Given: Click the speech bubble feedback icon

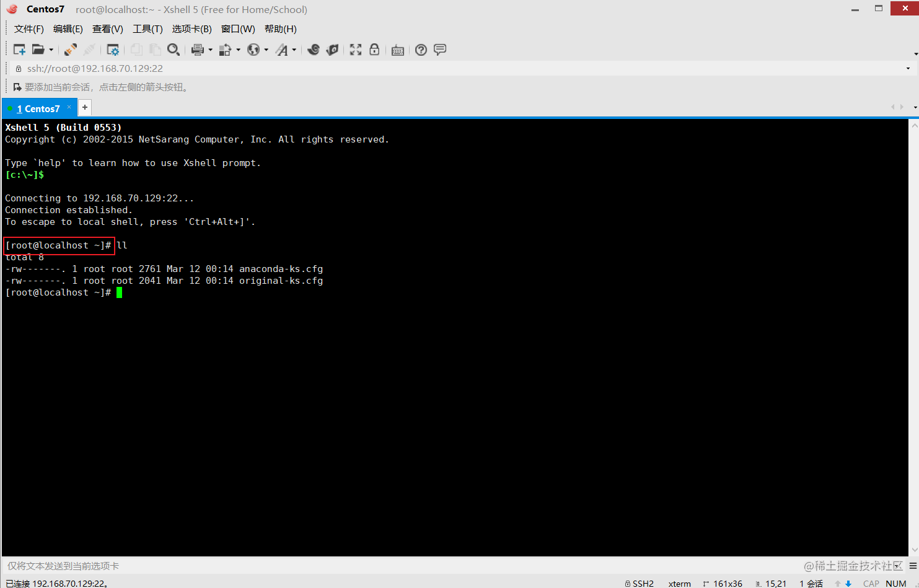Looking at the screenshot, I should (x=440, y=50).
